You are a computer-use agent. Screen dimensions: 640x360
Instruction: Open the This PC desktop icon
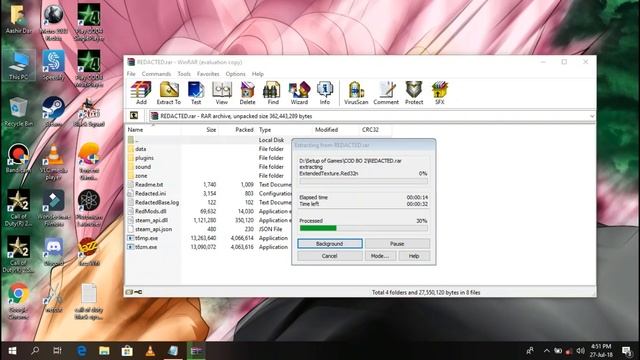pyautogui.click(x=18, y=65)
